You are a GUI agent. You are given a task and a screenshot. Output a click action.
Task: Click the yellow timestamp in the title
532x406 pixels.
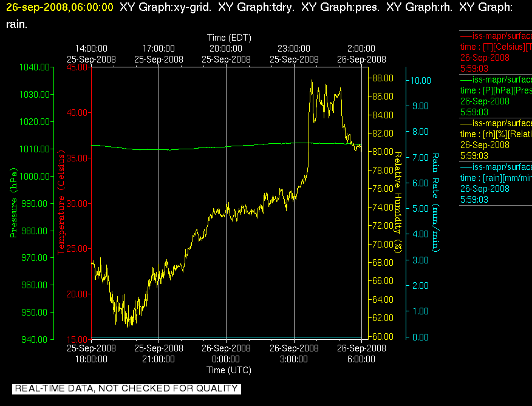pos(60,7)
